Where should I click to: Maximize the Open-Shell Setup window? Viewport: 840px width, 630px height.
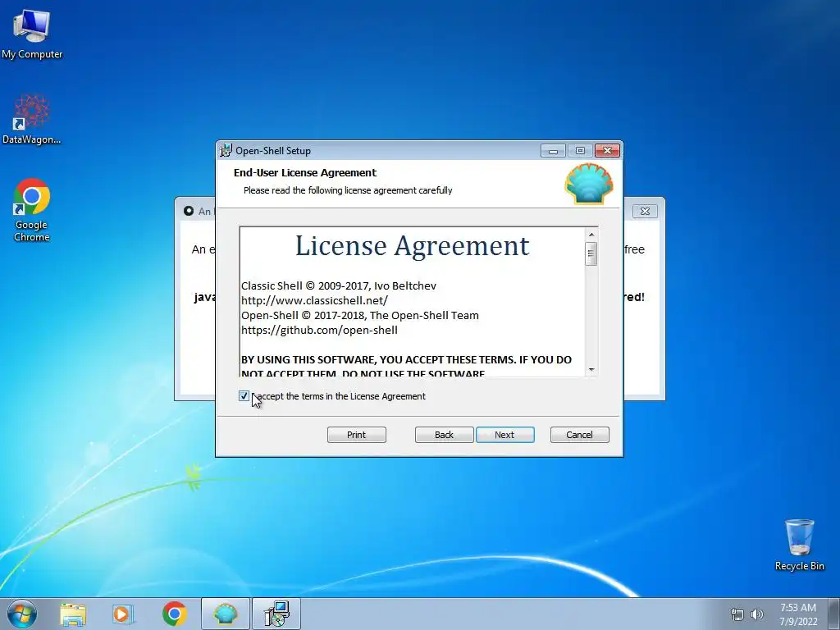pyautogui.click(x=580, y=151)
